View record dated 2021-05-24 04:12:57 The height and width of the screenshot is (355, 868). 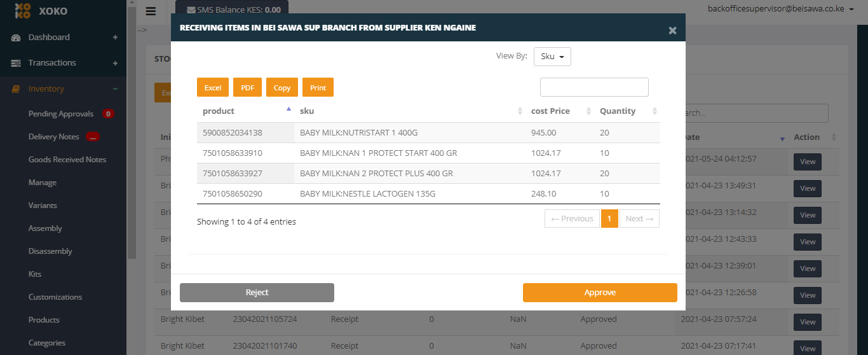pyautogui.click(x=808, y=162)
